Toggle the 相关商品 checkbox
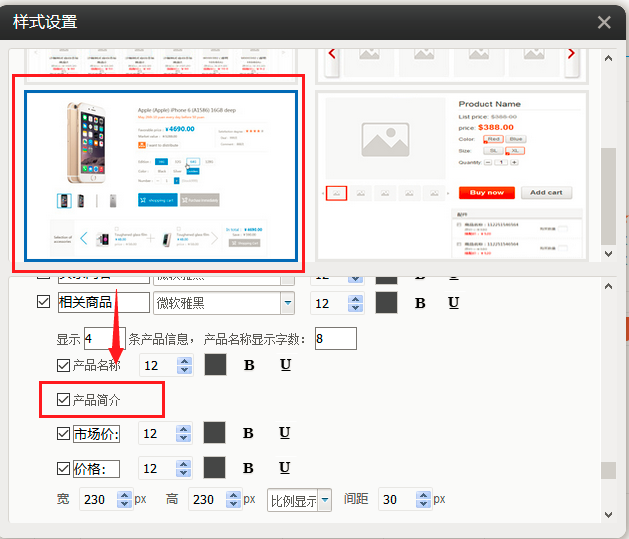The width and height of the screenshot is (629, 539). 43,302
